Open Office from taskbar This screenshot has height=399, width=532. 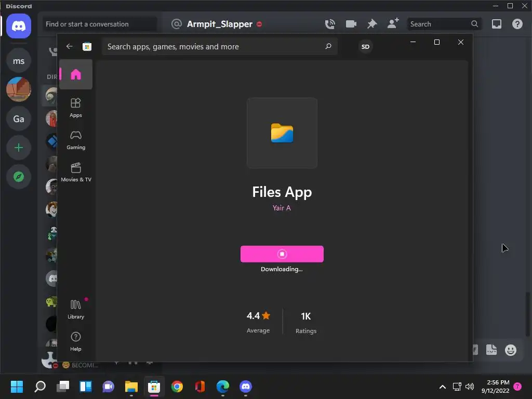(200, 387)
